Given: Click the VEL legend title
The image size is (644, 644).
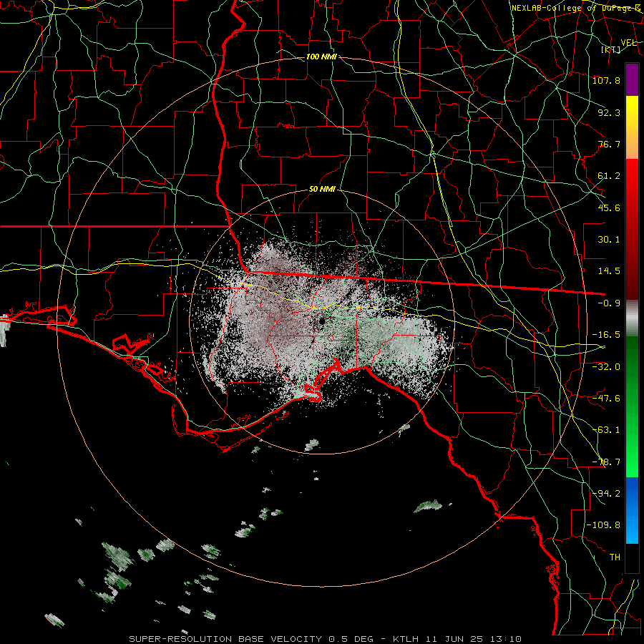Looking at the screenshot, I should coord(628,43).
